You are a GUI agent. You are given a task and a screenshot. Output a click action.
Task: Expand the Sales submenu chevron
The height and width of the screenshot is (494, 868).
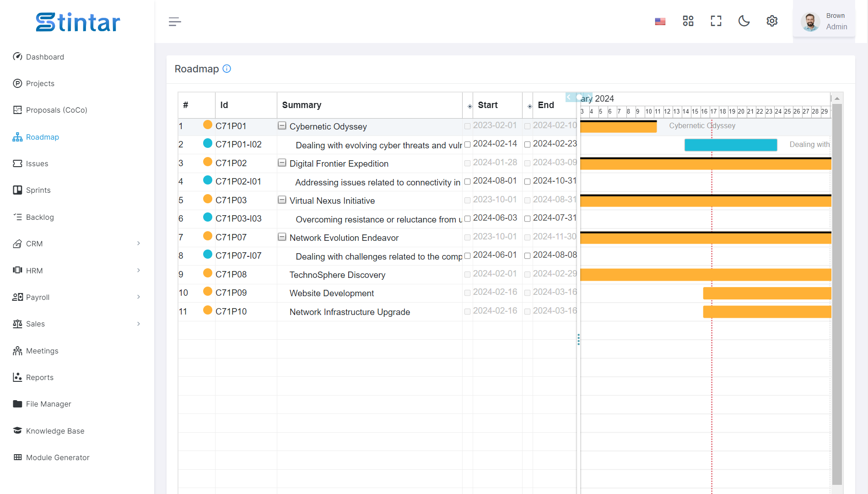[x=139, y=324]
